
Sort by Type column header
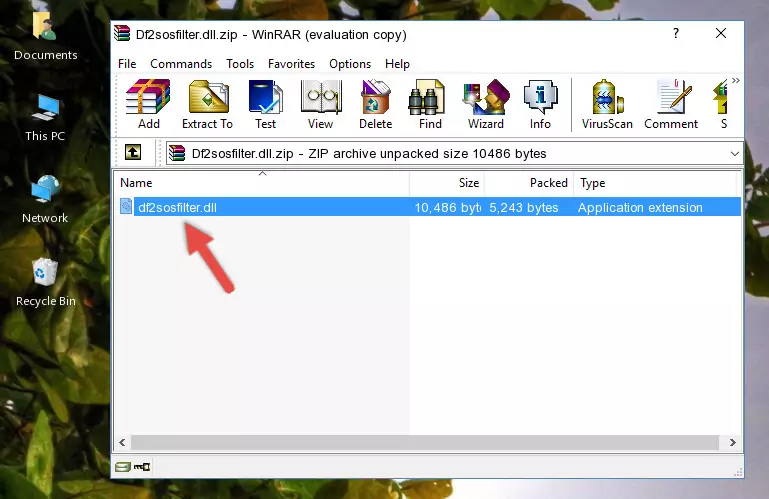tap(655, 183)
